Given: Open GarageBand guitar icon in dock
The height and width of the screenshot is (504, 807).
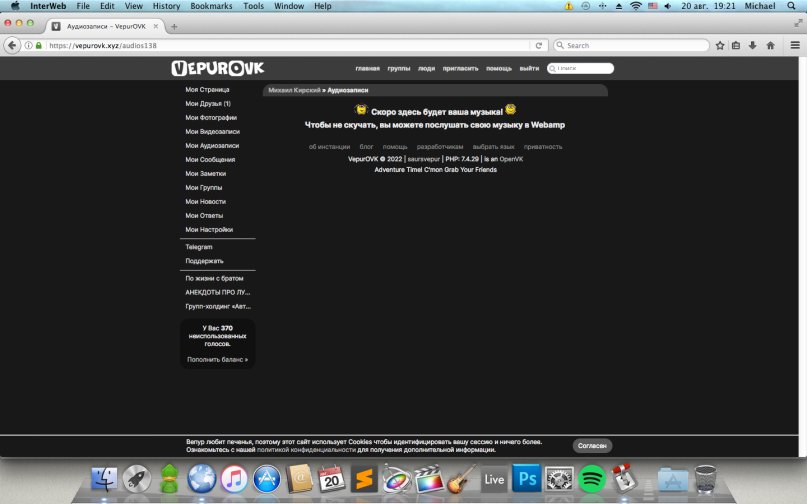Looking at the screenshot, I should click(x=462, y=479).
